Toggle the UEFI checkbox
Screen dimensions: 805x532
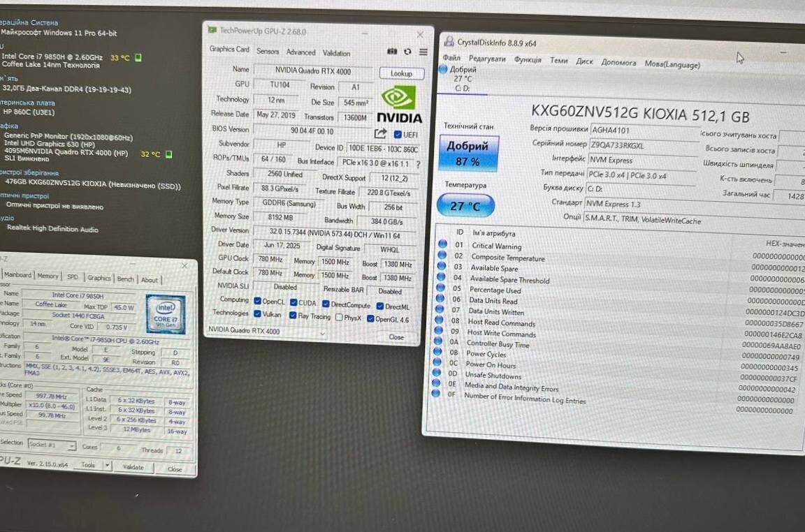coord(398,134)
